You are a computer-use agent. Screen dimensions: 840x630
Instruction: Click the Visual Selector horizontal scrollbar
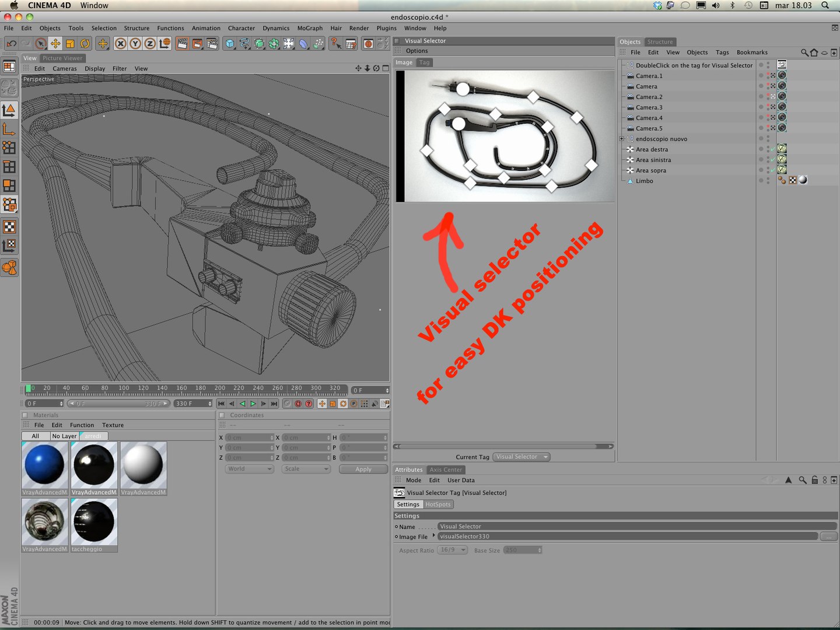(504, 446)
